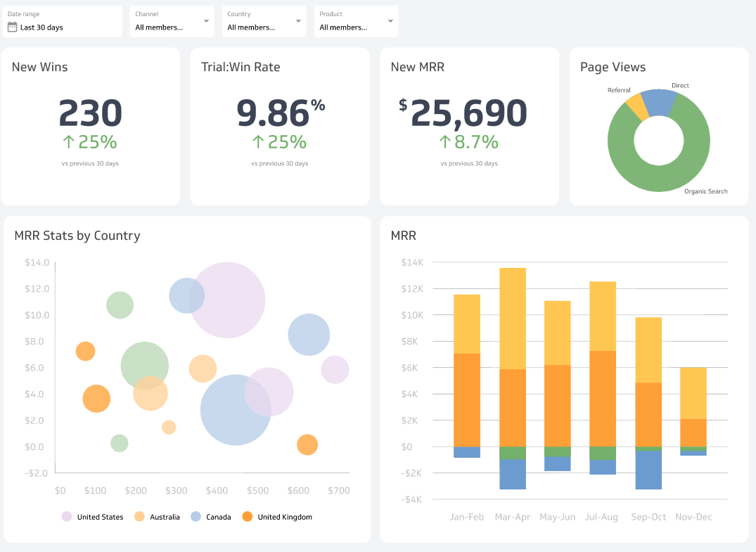Click the New MRR card title
The width and height of the screenshot is (756, 552).
point(418,67)
